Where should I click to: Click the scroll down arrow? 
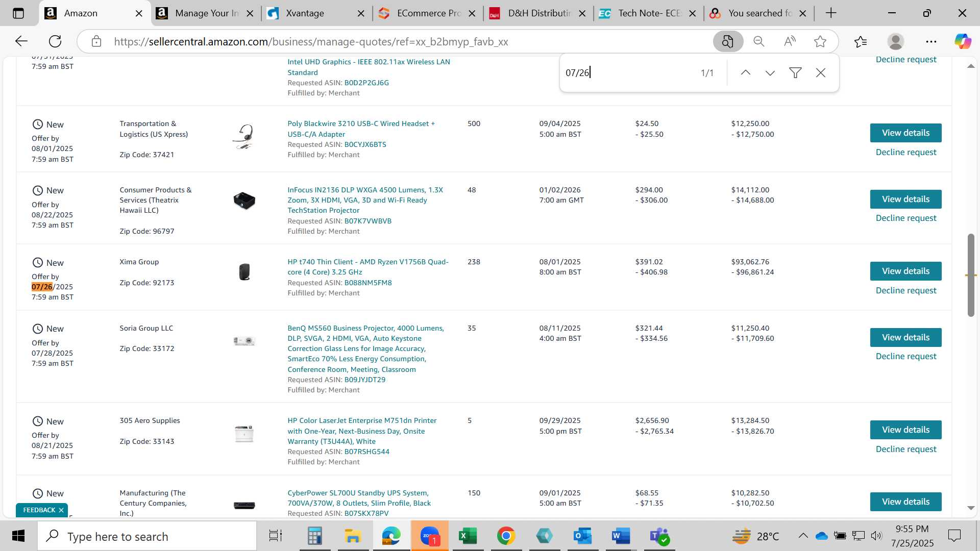coord(971,508)
